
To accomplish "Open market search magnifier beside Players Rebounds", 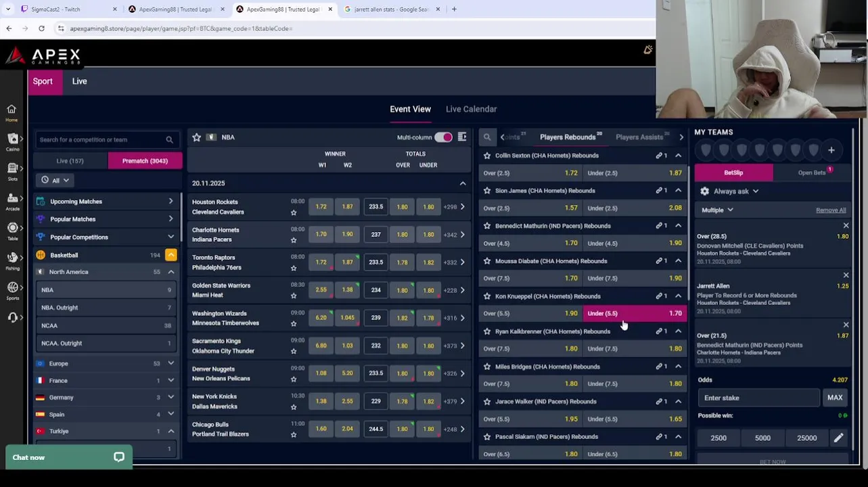I will [x=487, y=137].
